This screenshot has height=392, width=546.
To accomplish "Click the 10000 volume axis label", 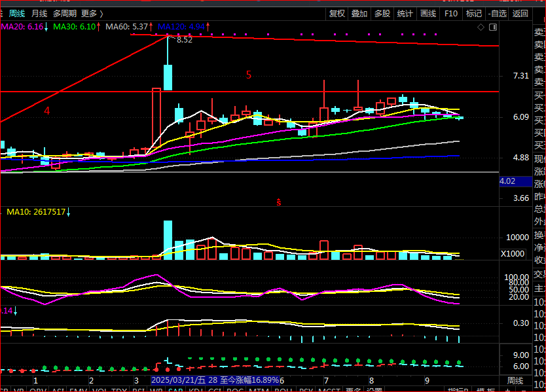I will (517, 238).
